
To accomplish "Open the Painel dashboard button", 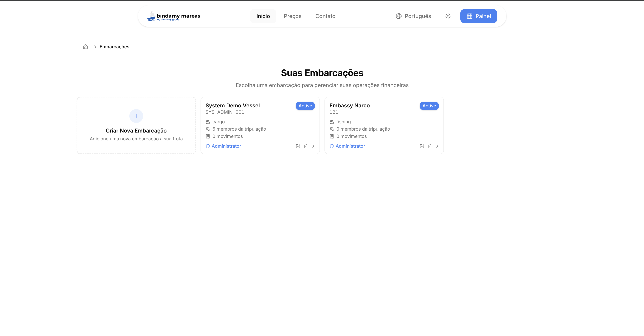I will tap(479, 16).
